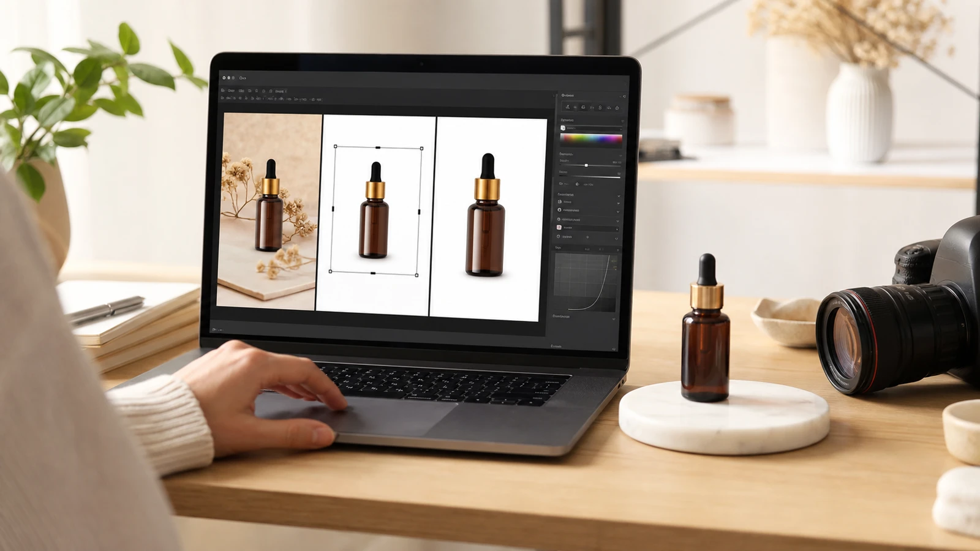This screenshot has width=980, height=551.
Task: Click the bottle inside the transform bounding box
Action: (x=374, y=210)
